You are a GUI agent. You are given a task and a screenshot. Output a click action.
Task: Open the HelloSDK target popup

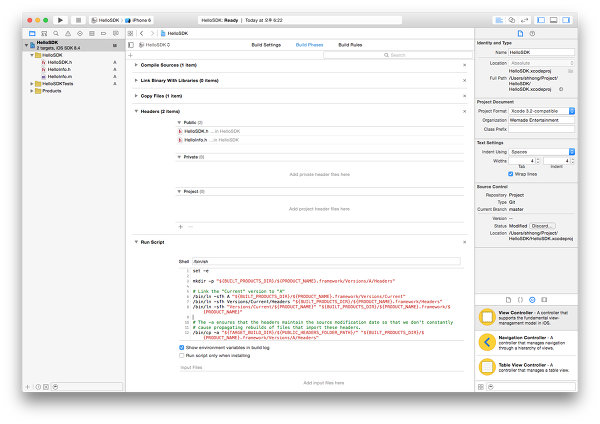point(155,45)
